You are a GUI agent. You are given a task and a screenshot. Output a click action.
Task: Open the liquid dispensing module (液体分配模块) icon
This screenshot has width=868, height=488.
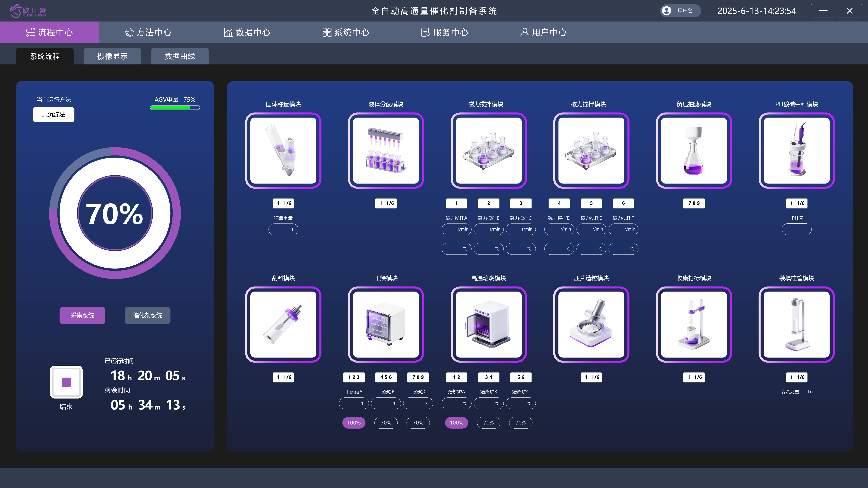point(386,150)
